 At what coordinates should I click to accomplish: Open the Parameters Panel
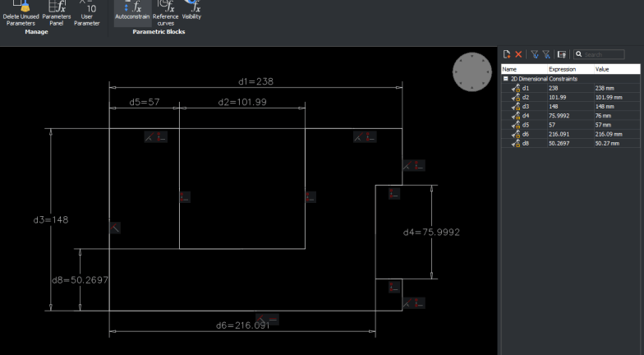click(56, 13)
